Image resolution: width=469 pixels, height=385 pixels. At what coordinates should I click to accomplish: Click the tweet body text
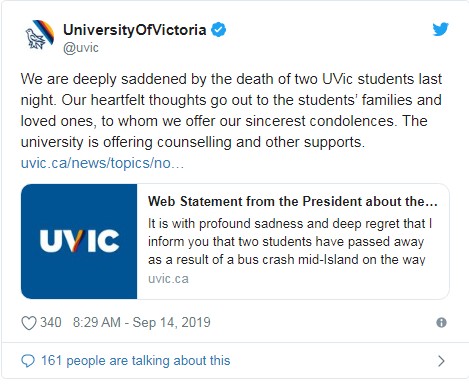tap(231, 110)
